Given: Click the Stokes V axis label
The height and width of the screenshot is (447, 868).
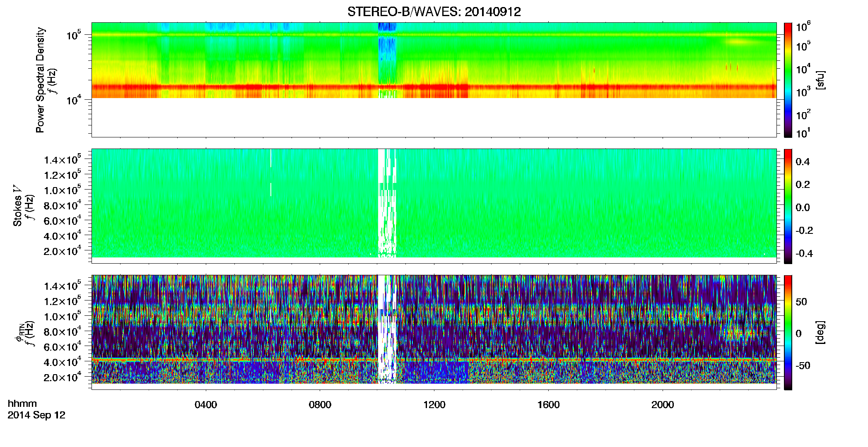Looking at the screenshot, I should [17, 206].
